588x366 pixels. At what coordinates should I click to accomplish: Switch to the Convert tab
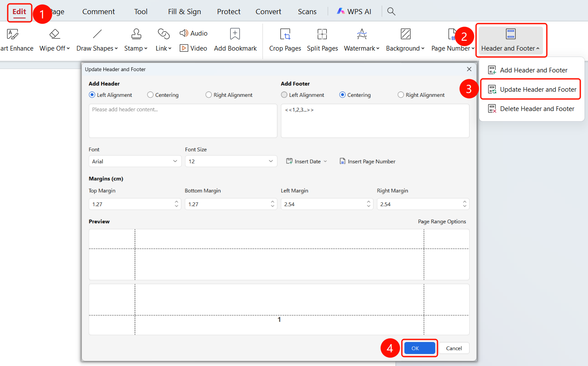268,12
